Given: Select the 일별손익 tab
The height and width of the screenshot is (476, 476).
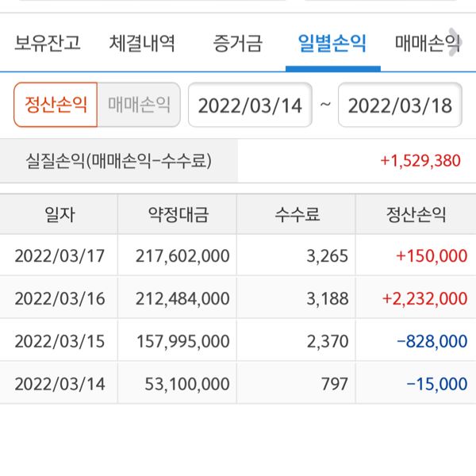Looking at the screenshot, I should coord(332,43).
